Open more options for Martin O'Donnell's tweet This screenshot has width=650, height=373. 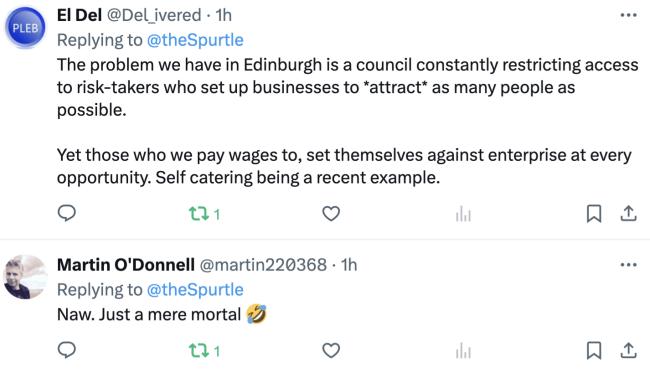pyautogui.click(x=628, y=265)
